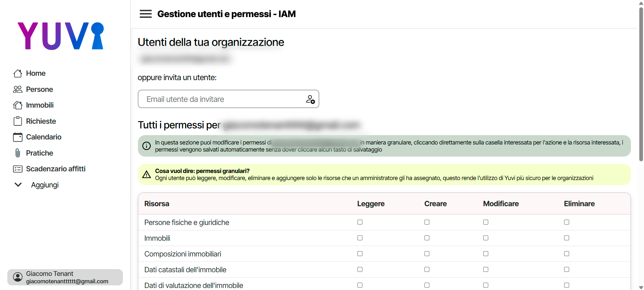
Task: Go to Scadenzario affitti section
Action: (56, 169)
